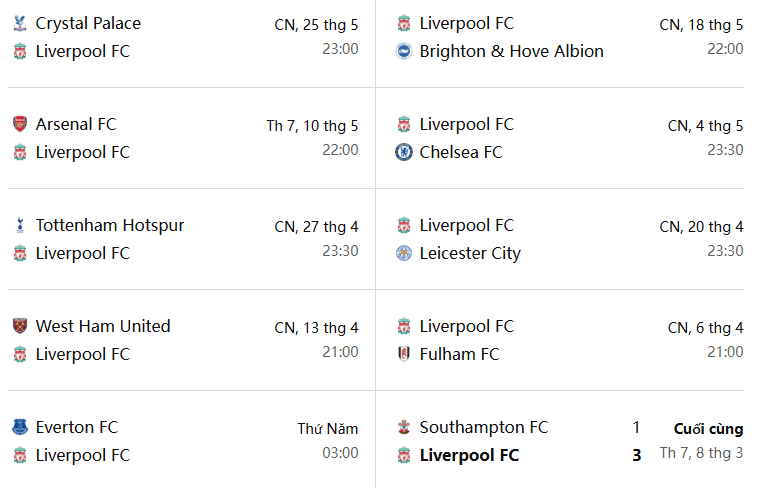Open the Crystal Palace team name
This screenshot has height=488, width=759.
tap(88, 23)
